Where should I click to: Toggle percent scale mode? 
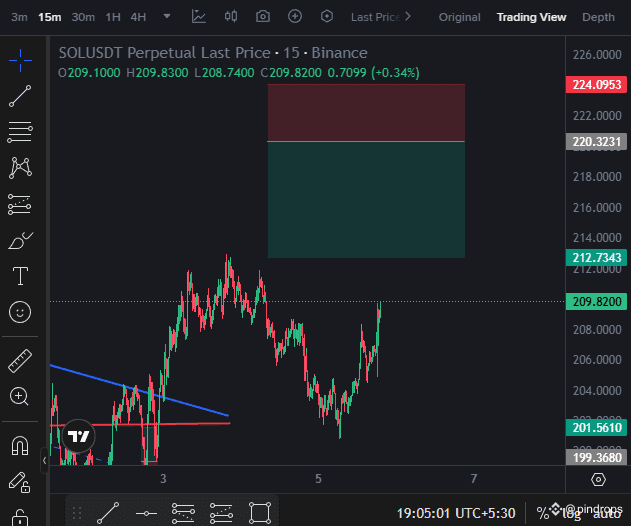543,514
